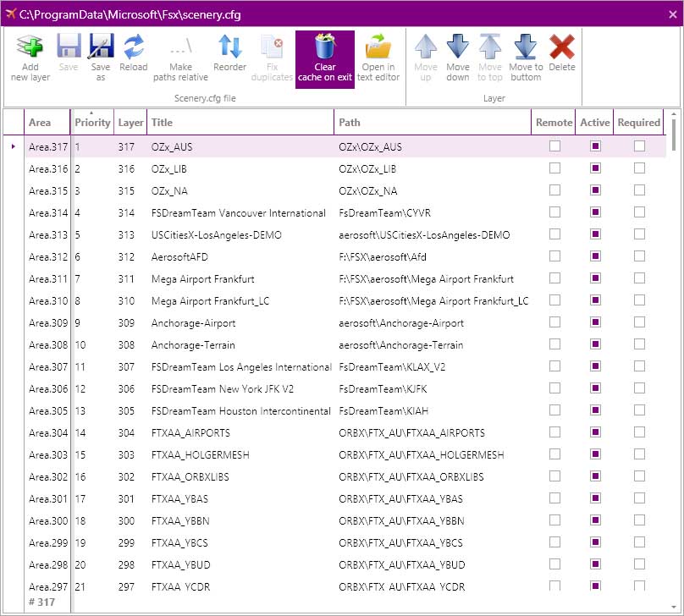The height and width of the screenshot is (616, 684).
Task: Click the Fix duplicates icon
Action: (273, 47)
